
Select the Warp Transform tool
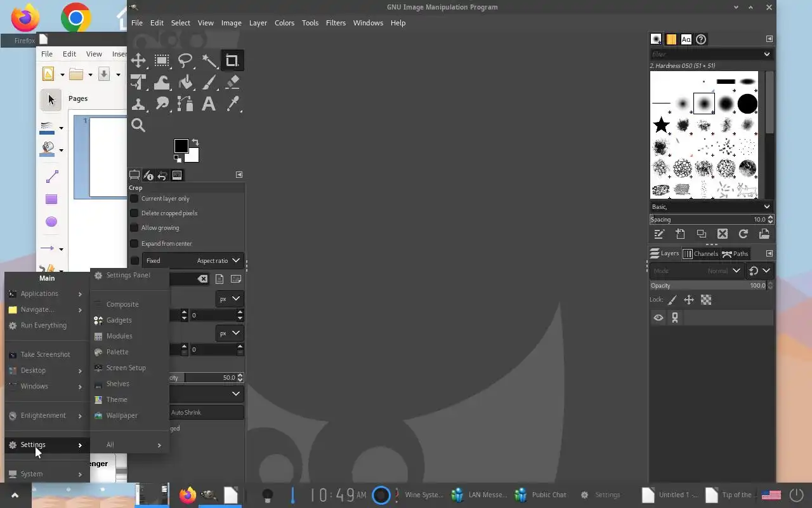162,83
